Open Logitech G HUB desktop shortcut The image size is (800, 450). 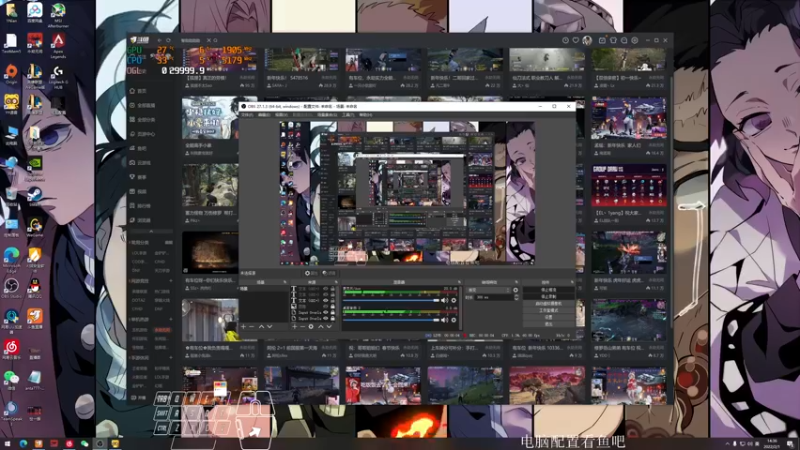(x=58, y=77)
